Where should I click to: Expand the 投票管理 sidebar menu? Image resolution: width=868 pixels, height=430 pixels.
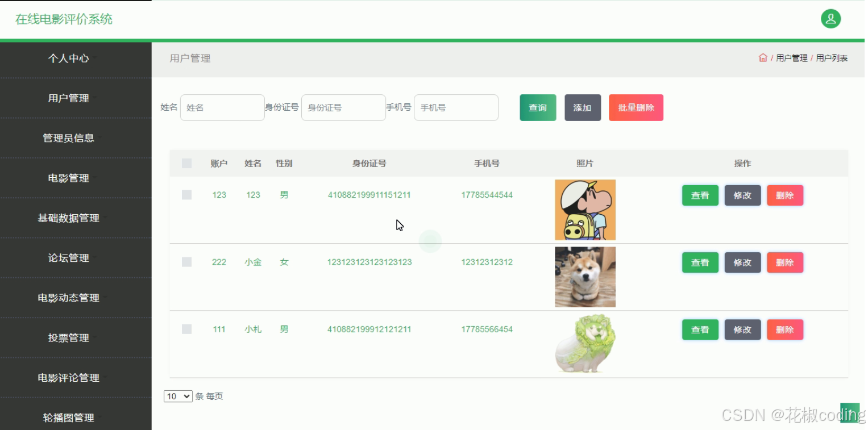(x=76, y=337)
